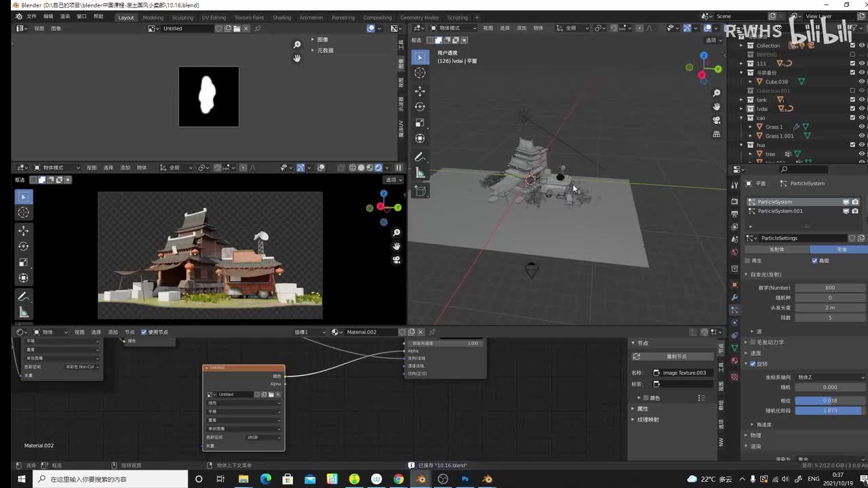Open the sRGB color space dropdown
The height and width of the screenshot is (488, 868).
point(263,437)
